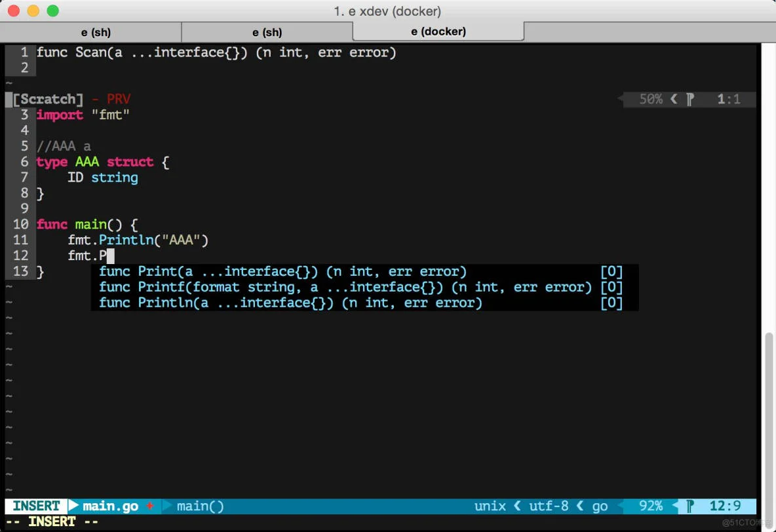The width and height of the screenshot is (776, 532).
Task: Click main.go filename in status line
Action: tap(110, 506)
